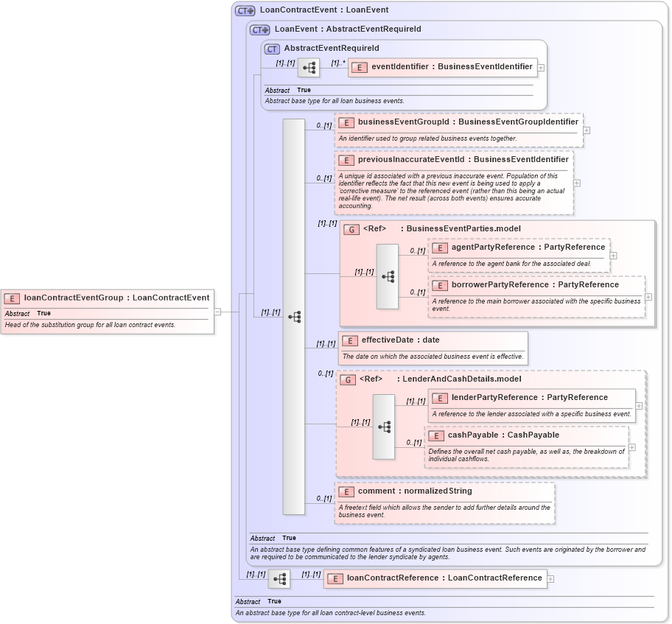Select the G icon of BusinessEventParties.model reference
The image size is (672, 624).
(350, 229)
